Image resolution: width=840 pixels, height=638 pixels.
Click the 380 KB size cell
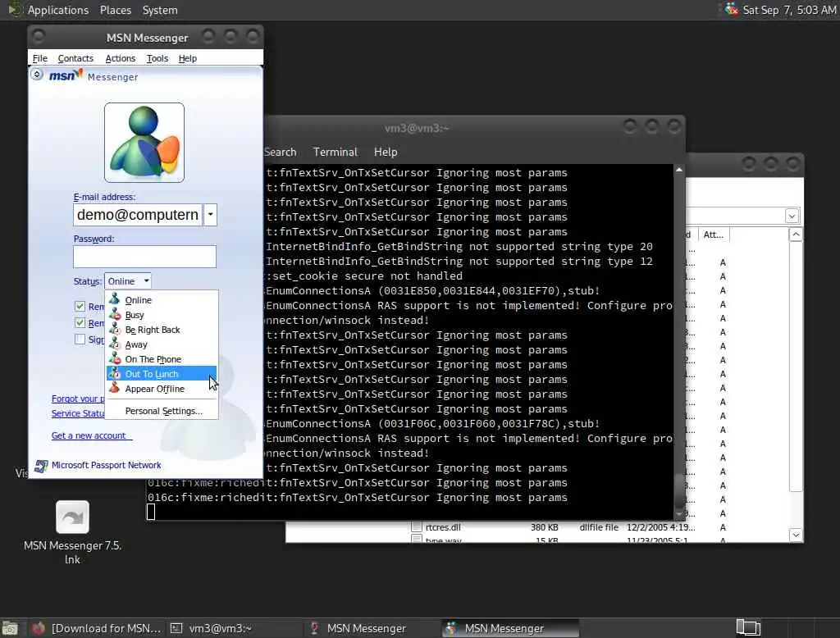point(545,527)
